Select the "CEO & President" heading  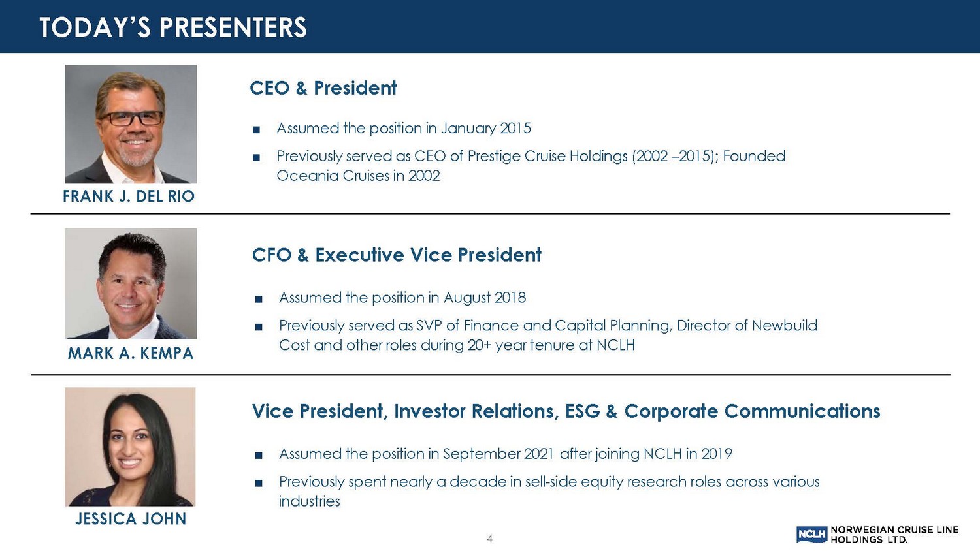323,88
